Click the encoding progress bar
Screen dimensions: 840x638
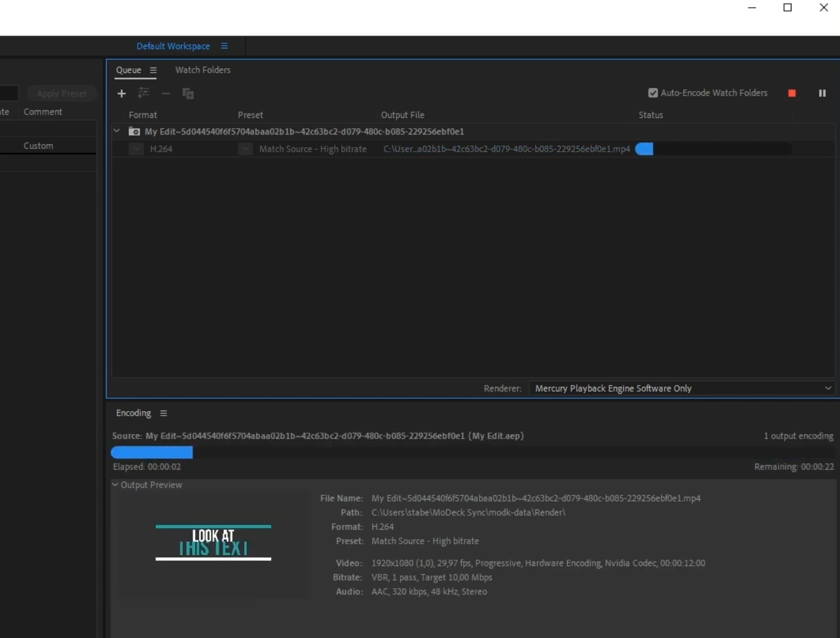pyautogui.click(x=152, y=452)
